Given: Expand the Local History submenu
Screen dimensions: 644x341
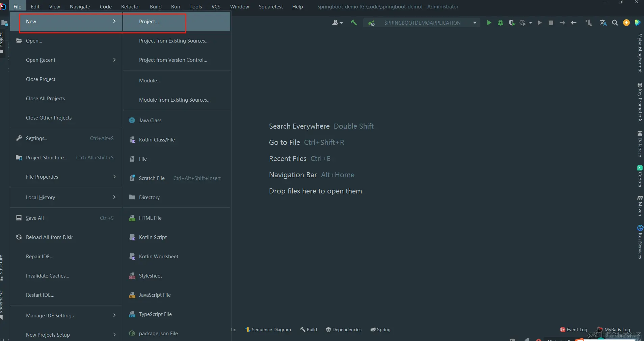Looking at the screenshot, I should click(66, 198).
